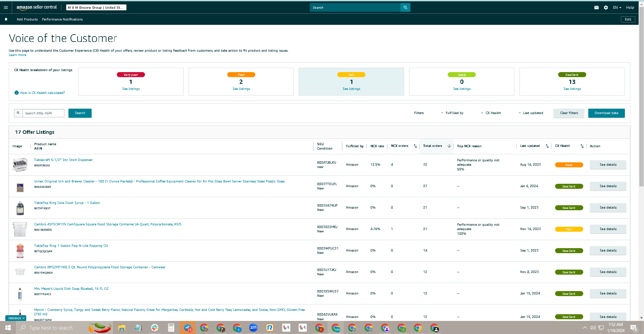
Task: Open RingCentral from the taskbar
Action: 270,328
